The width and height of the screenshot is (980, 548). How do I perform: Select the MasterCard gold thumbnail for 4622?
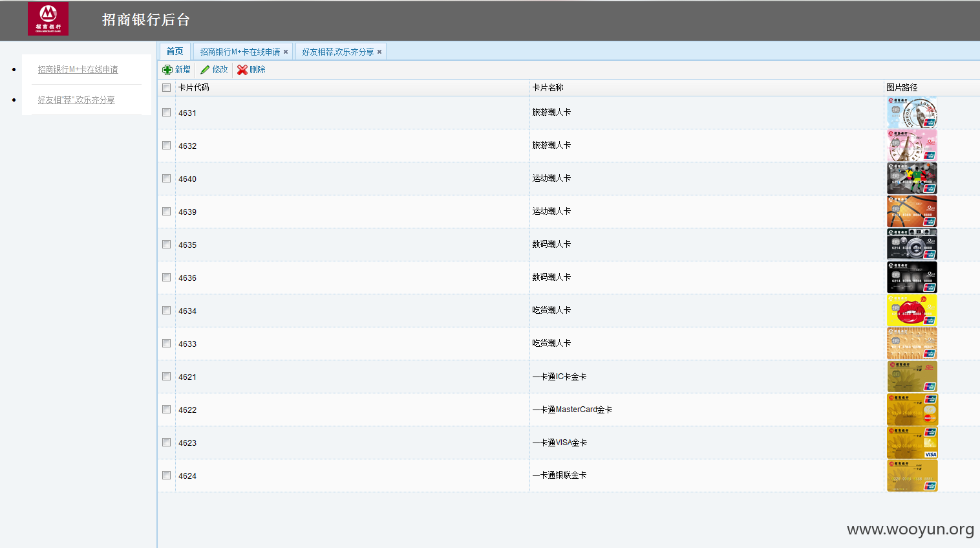coord(912,410)
